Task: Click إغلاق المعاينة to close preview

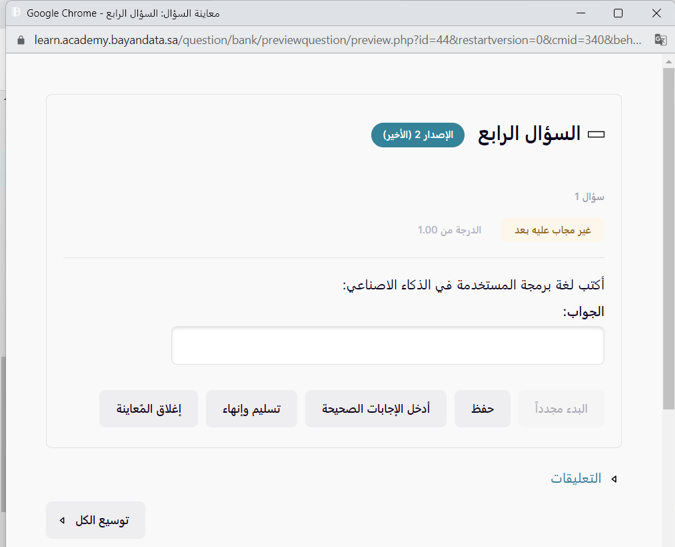Action: click(x=148, y=409)
